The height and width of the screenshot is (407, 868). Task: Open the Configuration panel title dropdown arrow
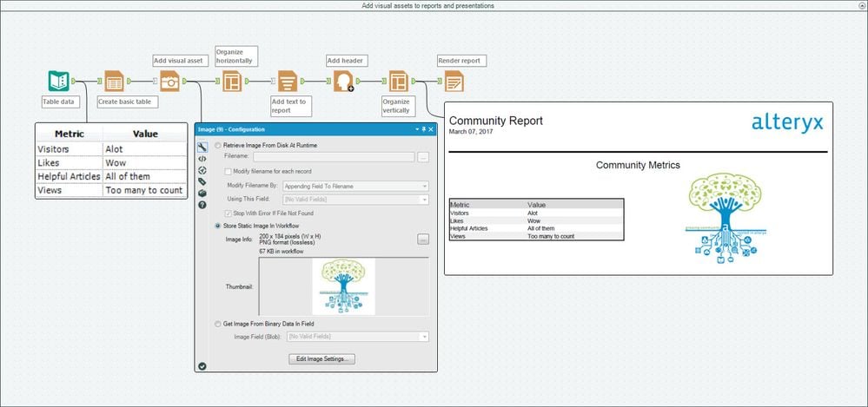pyautogui.click(x=418, y=128)
